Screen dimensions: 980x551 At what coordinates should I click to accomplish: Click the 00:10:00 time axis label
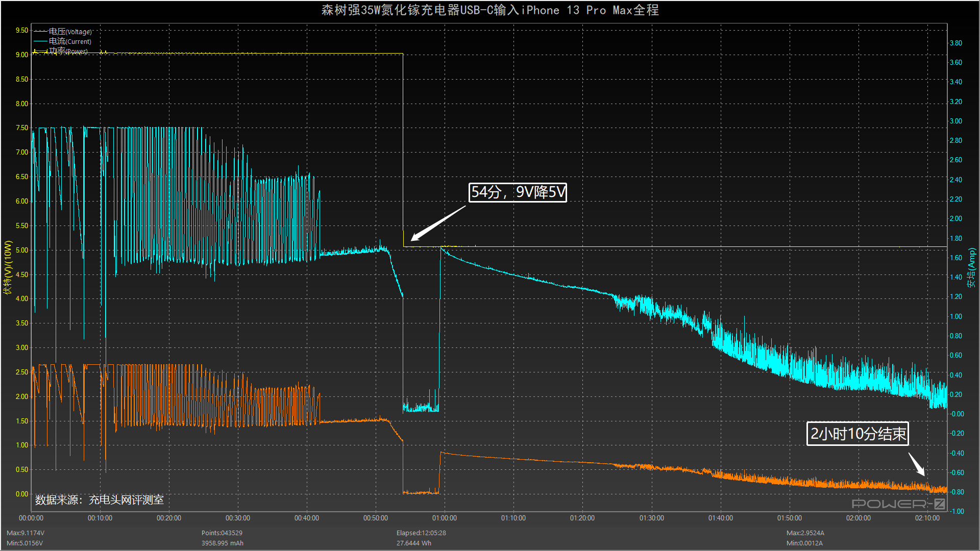pyautogui.click(x=100, y=518)
